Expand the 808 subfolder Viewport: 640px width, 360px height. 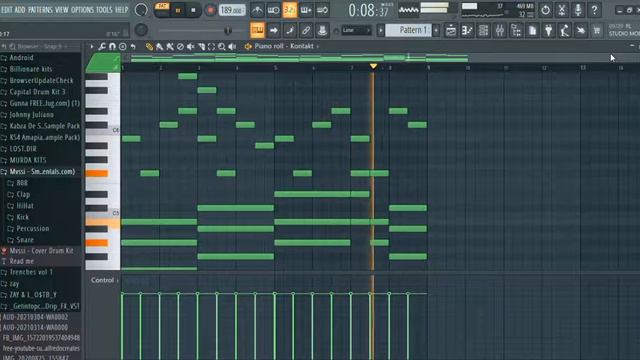tap(22, 183)
